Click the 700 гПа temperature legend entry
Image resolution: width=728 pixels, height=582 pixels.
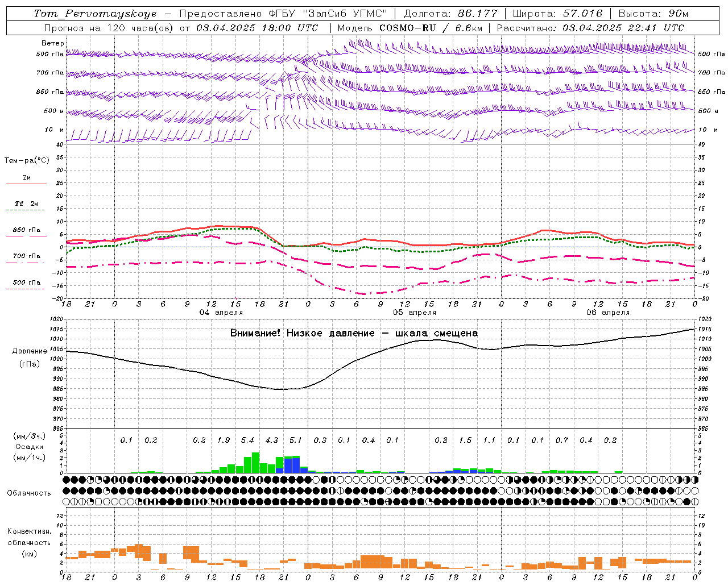[27, 256]
